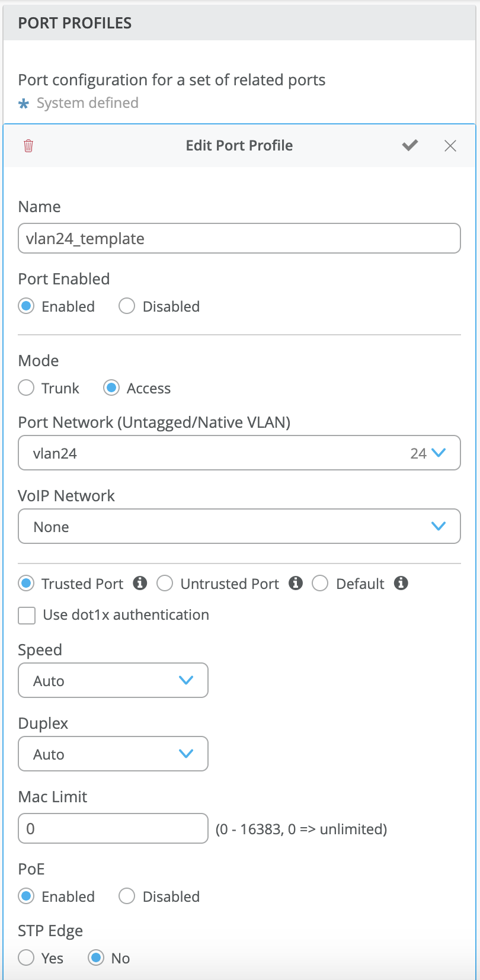Open the Duplex dropdown
The image size is (480, 980).
(x=113, y=754)
